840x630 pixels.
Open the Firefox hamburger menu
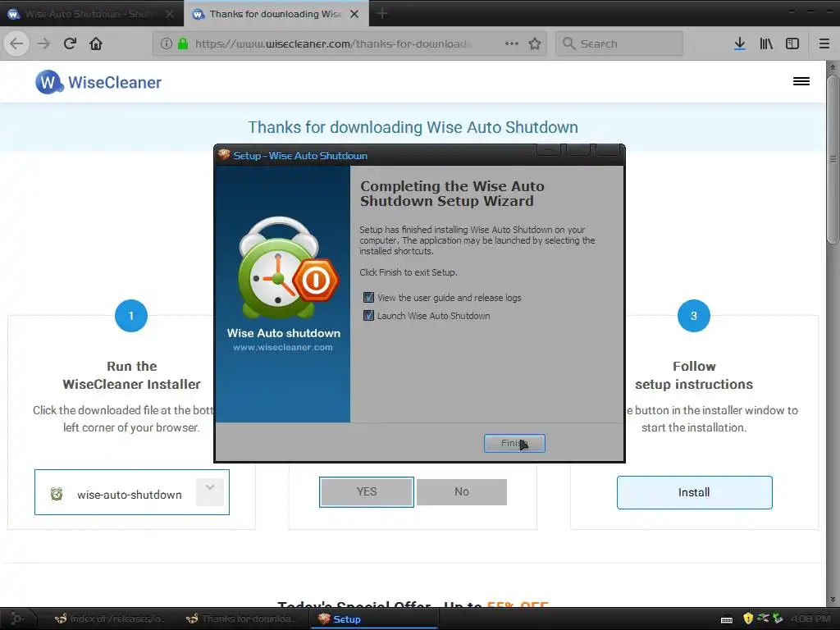pyautogui.click(x=824, y=43)
